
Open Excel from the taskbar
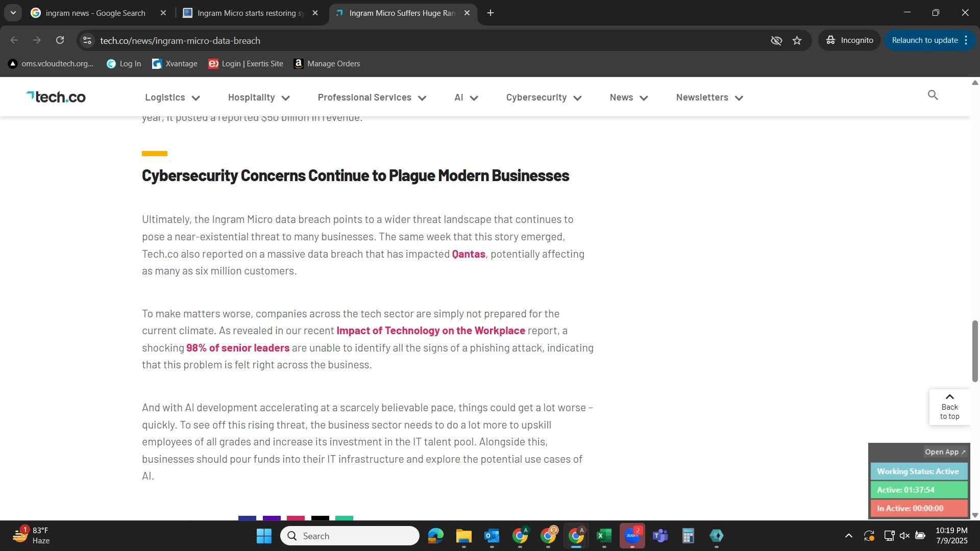(x=604, y=536)
